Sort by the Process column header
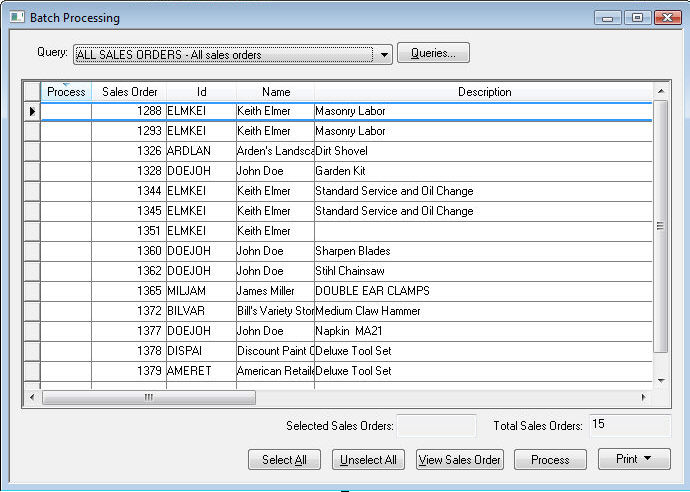The image size is (690, 492). 66,92
